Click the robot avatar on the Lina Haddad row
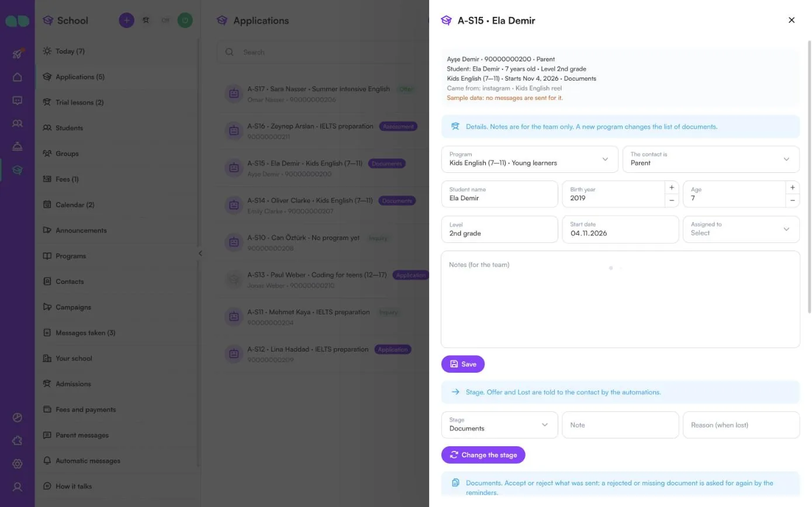This screenshot has height=507, width=812. tap(234, 354)
